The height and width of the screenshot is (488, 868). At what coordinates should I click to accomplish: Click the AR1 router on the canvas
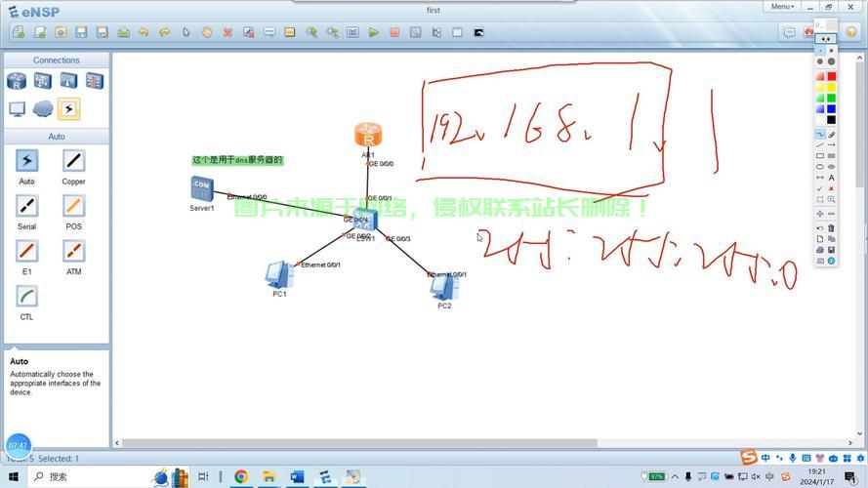368,135
